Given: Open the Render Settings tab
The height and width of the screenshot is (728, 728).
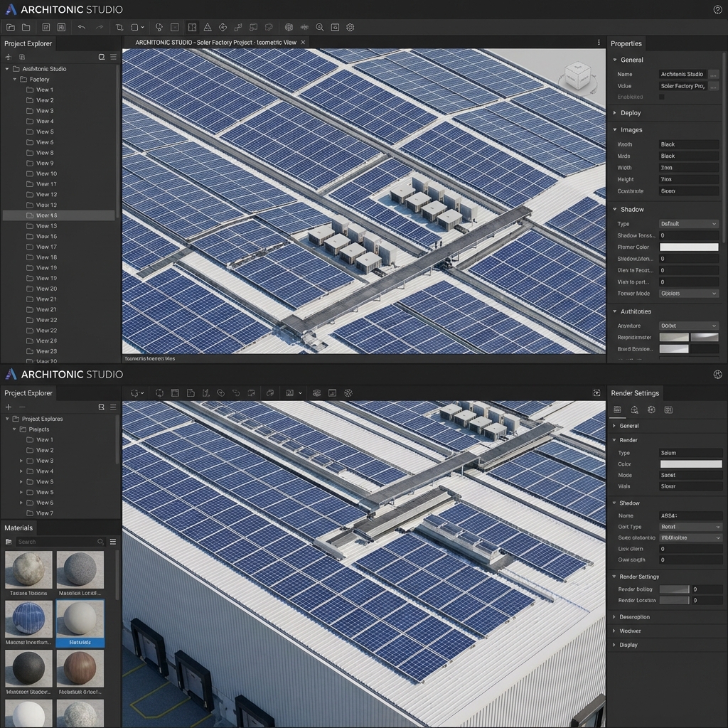Looking at the screenshot, I should [635, 393].
